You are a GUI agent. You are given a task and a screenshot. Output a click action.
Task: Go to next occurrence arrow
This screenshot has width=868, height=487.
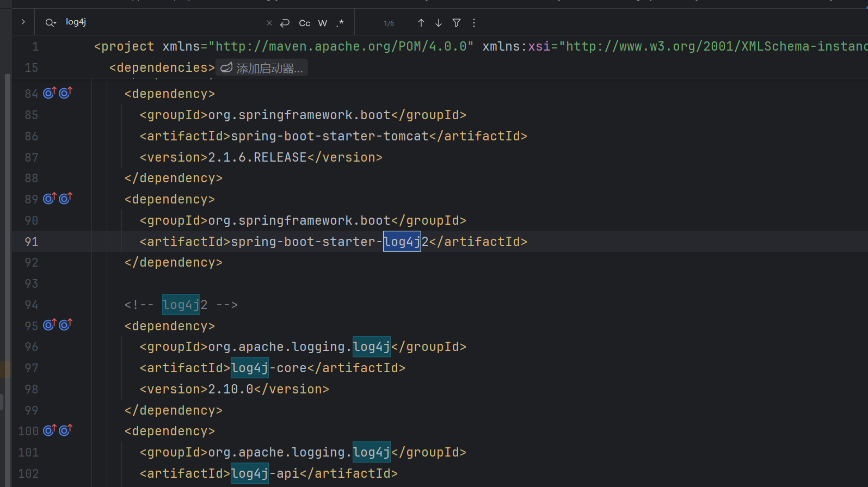coord(439,23)
